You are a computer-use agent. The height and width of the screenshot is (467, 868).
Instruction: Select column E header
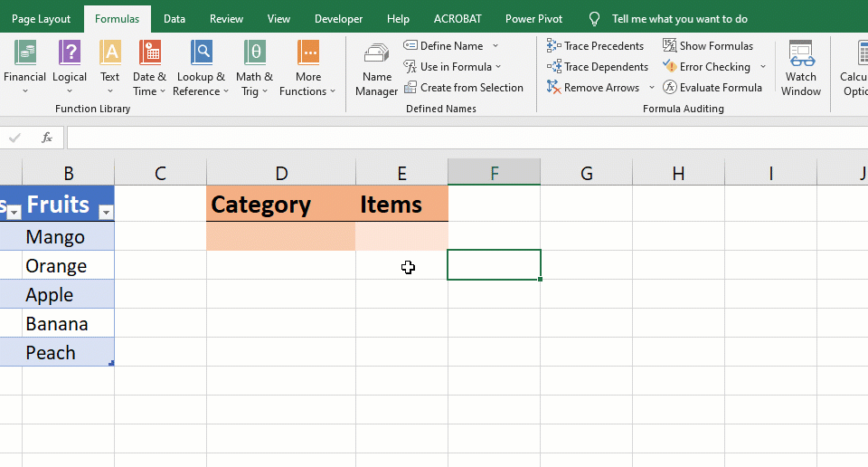pyautogui.click(x=401, y=173)
